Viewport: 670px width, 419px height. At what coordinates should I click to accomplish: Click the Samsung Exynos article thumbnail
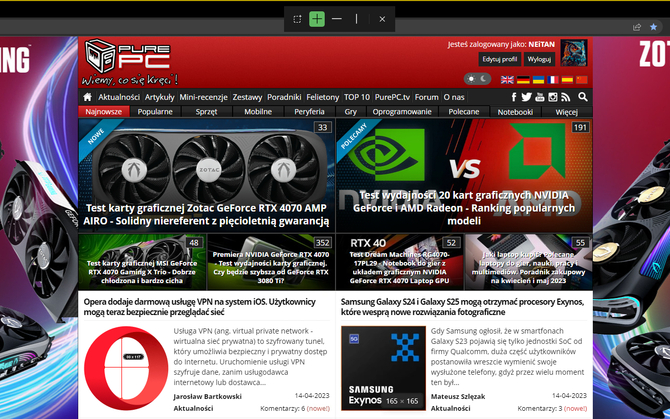[383, 368]
